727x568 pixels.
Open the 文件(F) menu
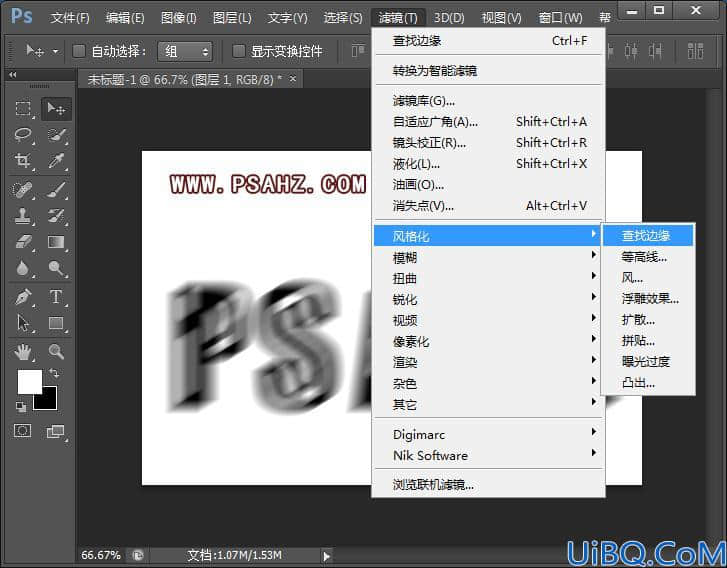click(70, 18)
